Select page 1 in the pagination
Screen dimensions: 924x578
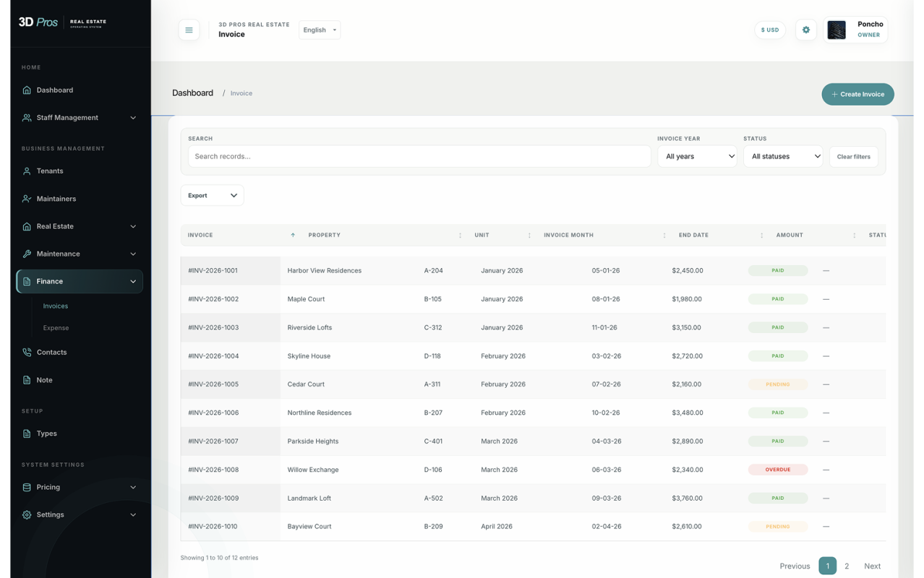827,566
